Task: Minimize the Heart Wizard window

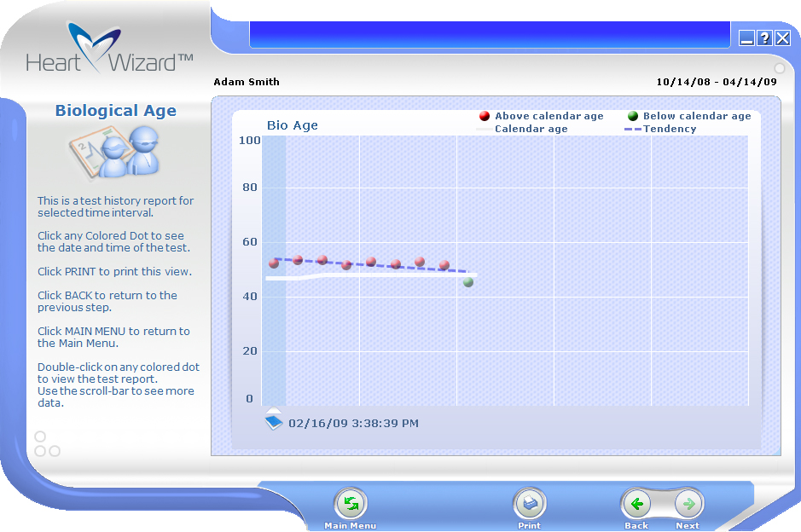Action: click(746, 38)
